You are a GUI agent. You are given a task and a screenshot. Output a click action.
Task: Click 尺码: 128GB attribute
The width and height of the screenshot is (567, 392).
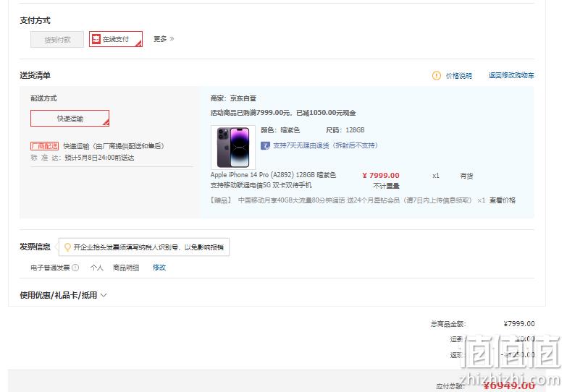[x=345, y=130]
